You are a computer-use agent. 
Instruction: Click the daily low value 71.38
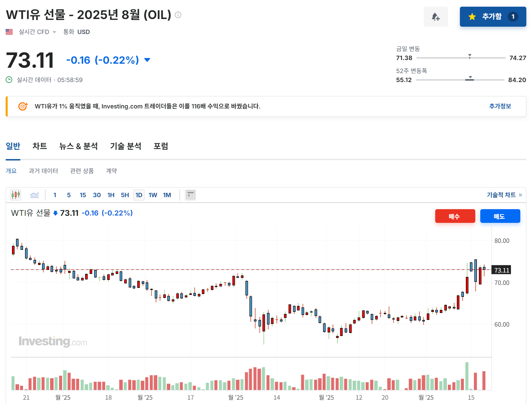coord(404,58)
